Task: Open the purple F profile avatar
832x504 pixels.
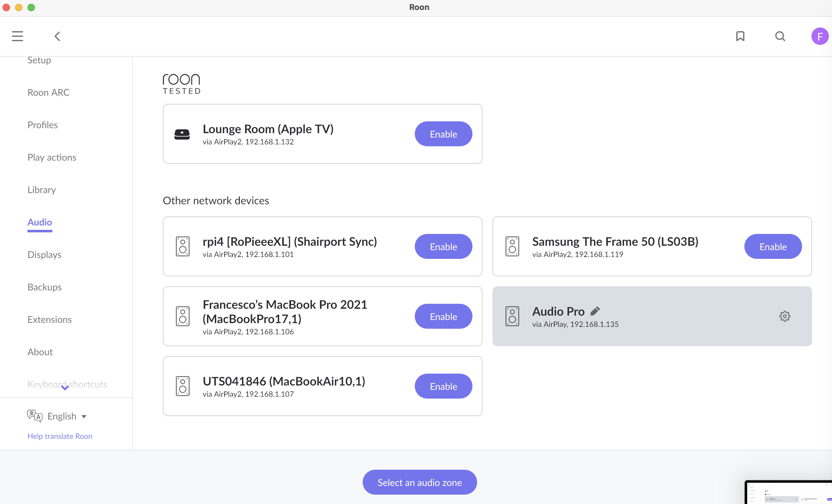Action: [820, 36]
